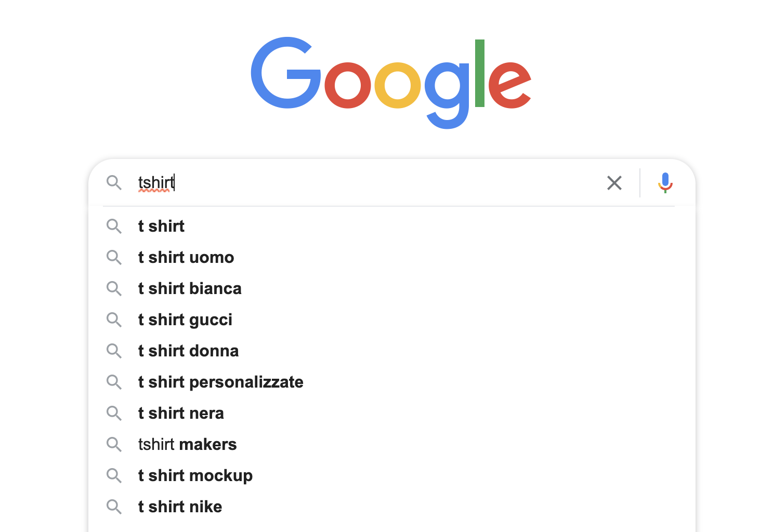
Task: Choose 't shirt donna' from suggestions
Action: [x=188, y=351]
